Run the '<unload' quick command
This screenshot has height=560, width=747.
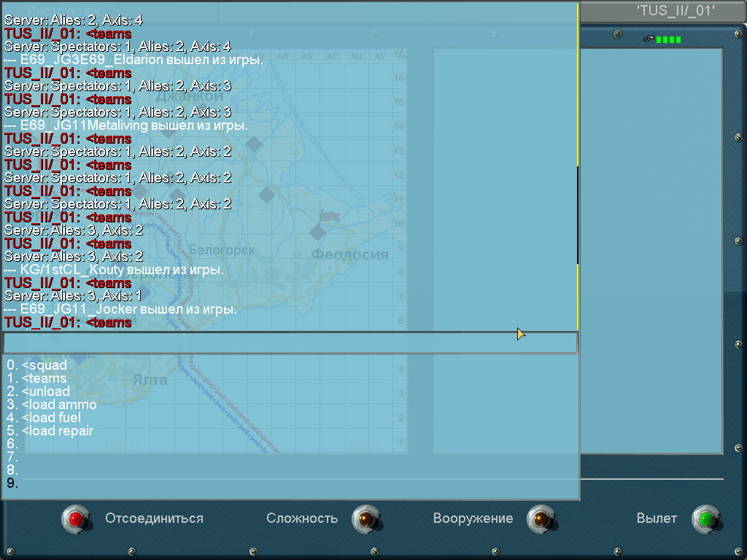click(45, 392)
